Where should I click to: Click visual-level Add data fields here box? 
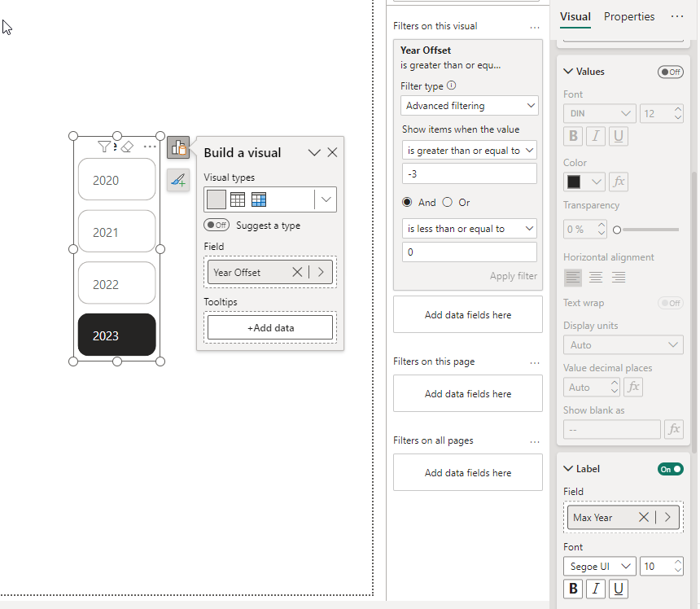(x=468, y=314)
